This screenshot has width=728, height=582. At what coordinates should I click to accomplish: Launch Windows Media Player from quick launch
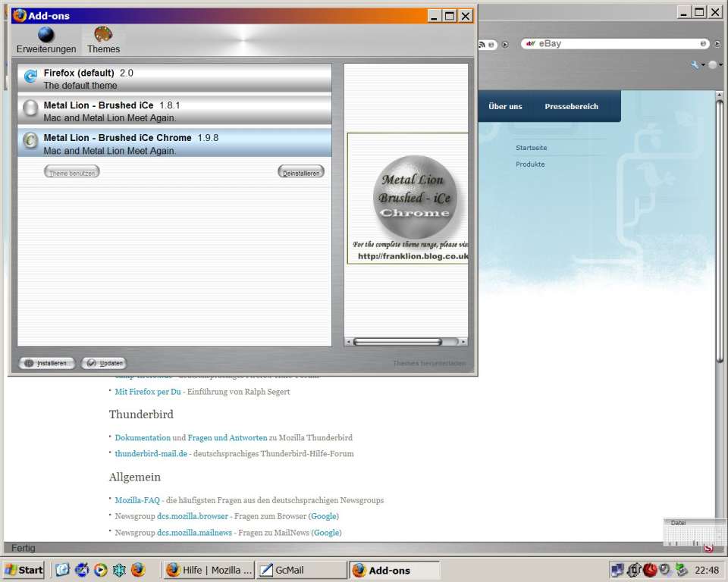tap(100, 569)
